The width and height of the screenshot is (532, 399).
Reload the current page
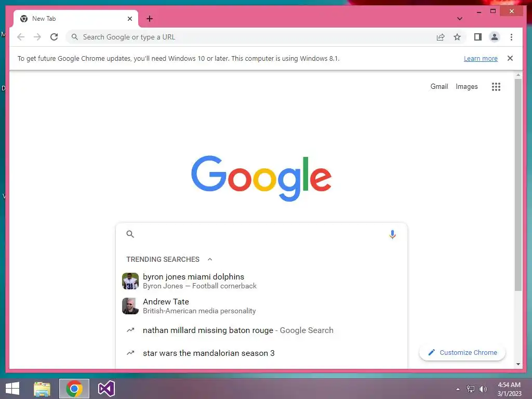click(x=54, y=37)
